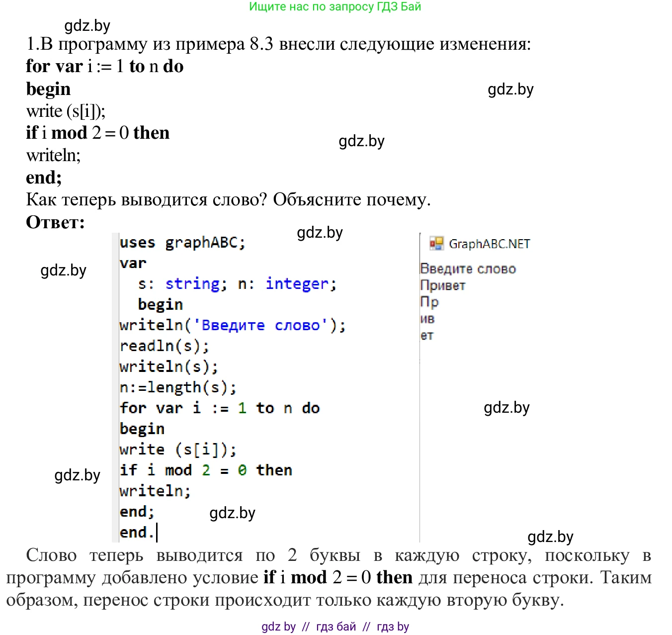Click the "Пр" output line
The image size is (672, 635).
[x=429, y=302]
